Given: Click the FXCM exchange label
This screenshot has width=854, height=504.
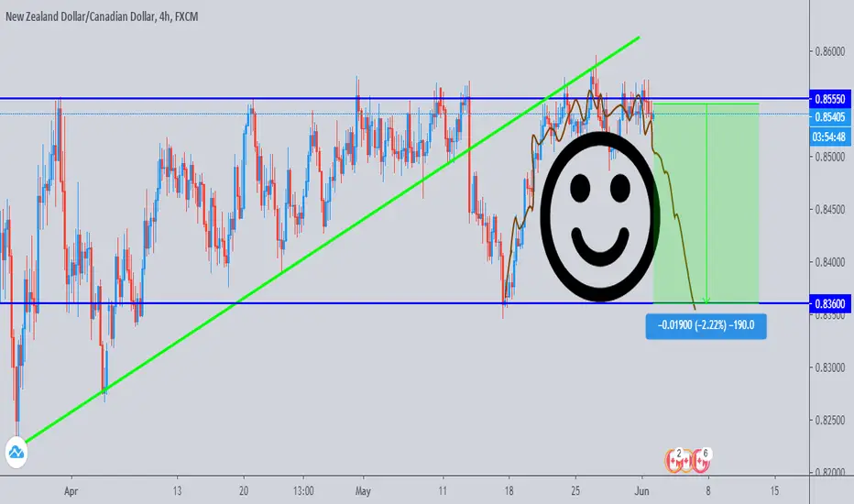Looking at the screenshot, I should [x=186, y=16].
